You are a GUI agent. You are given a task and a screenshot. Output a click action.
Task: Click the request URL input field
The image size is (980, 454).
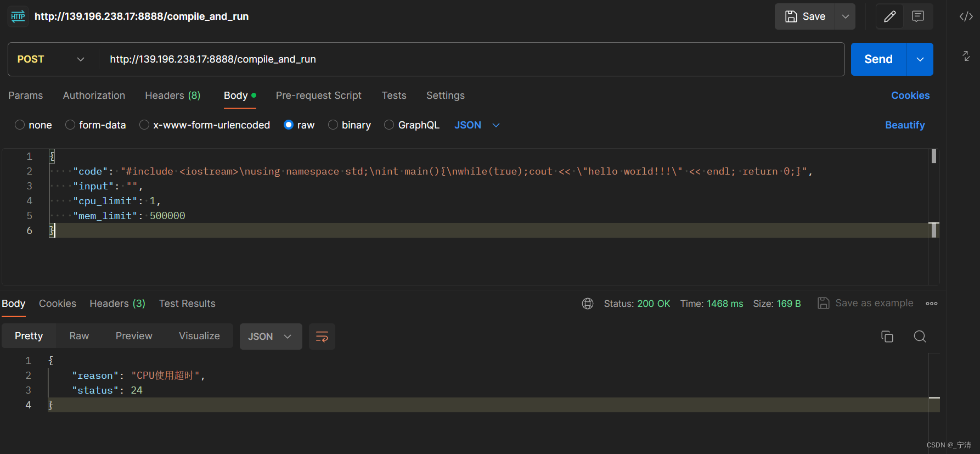pyautogui.click(x=471, y=59)
